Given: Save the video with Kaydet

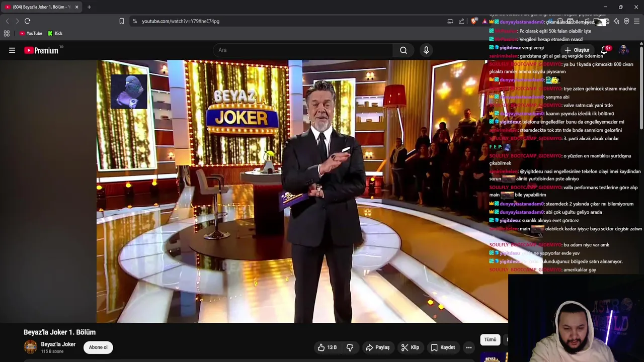Looking at the screenshot, I should click(x=443, y=347).
